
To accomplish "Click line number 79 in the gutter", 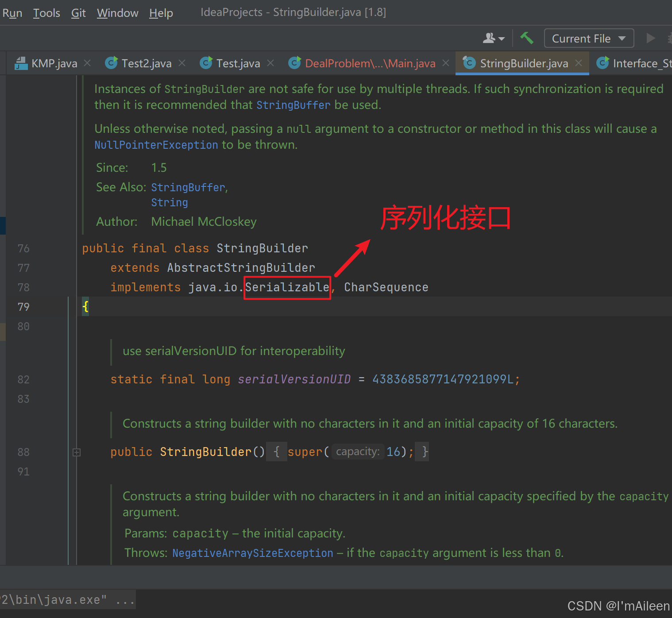I will pyautogui.click(x=23, y=307).
